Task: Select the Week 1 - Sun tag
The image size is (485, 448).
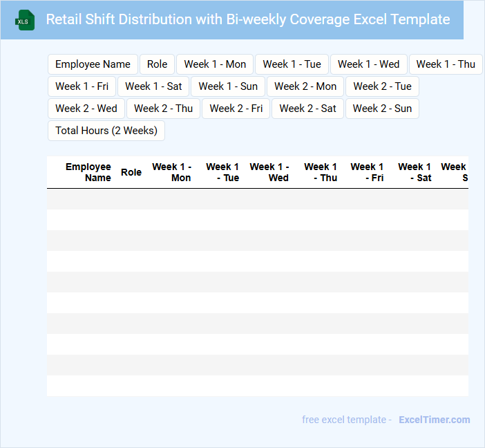Action: click(228, 86)
